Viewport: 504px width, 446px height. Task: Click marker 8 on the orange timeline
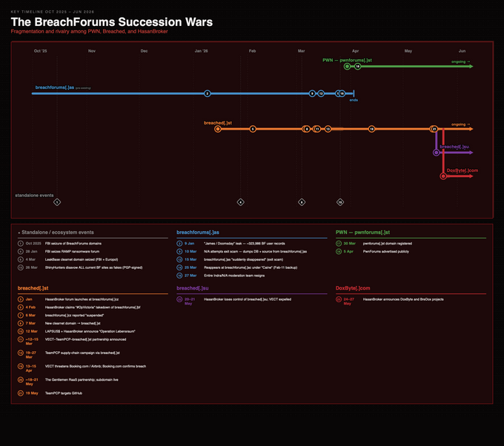pos(307,129)
